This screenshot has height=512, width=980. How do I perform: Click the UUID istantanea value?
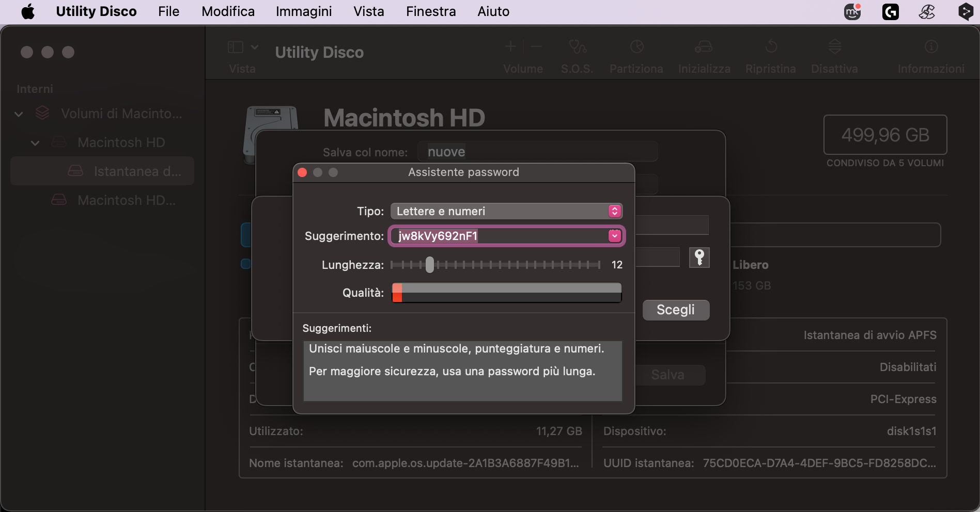click(819, 463)
